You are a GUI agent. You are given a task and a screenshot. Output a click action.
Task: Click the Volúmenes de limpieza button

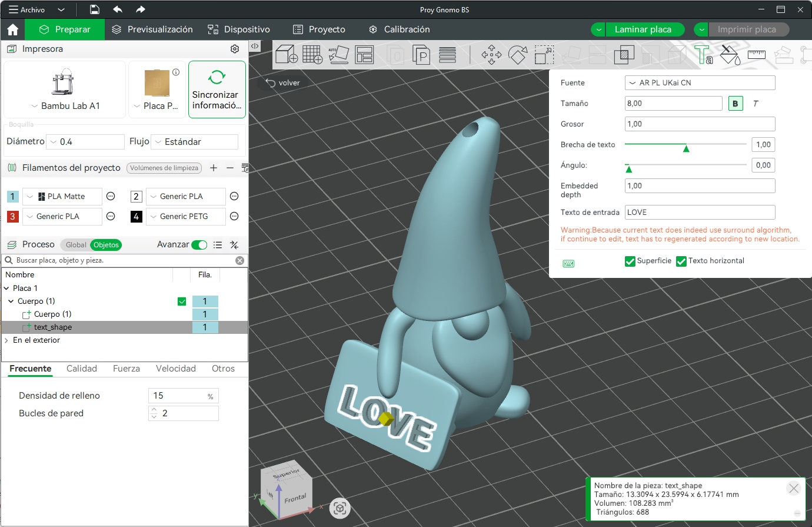[164, 168]
